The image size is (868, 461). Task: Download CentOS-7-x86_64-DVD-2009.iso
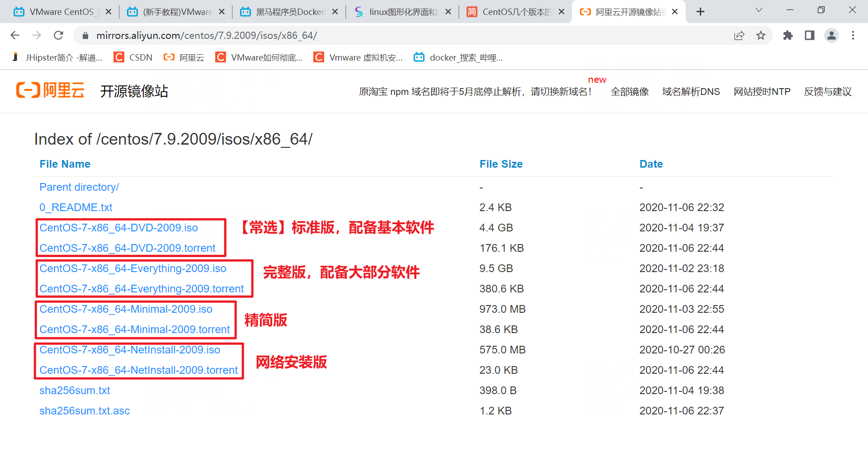tap(118, 228)
